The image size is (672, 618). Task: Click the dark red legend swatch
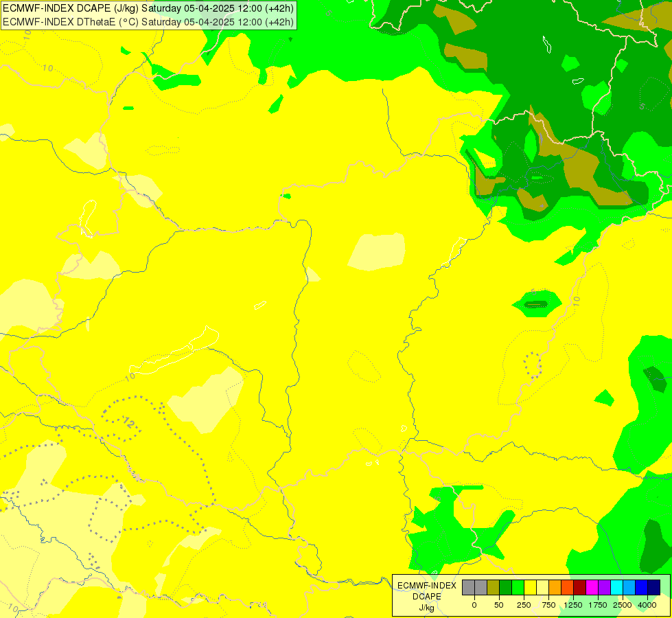(x=579, y=587)
